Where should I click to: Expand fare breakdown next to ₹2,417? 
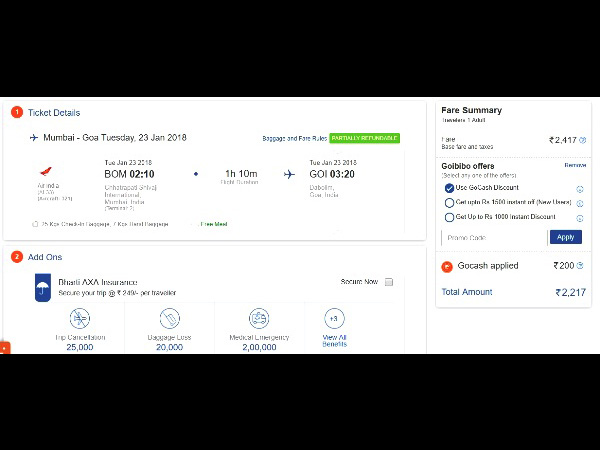(x=582, y=140)
